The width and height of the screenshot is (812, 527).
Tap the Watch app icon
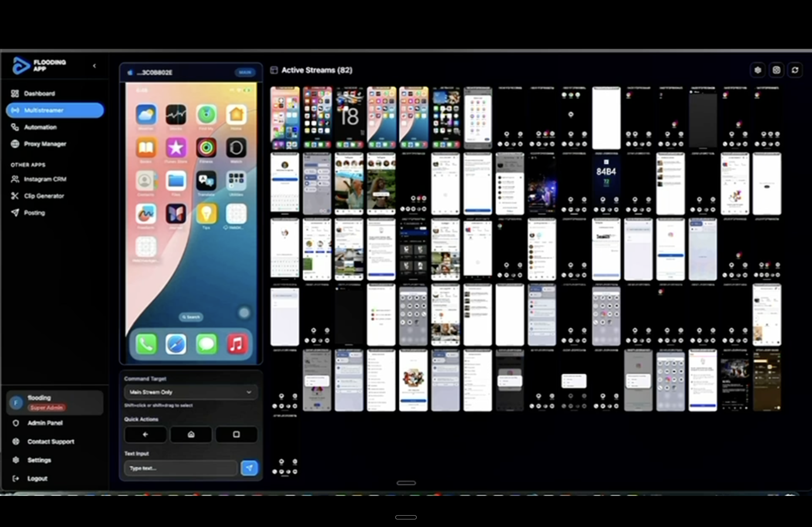[236, 147]
